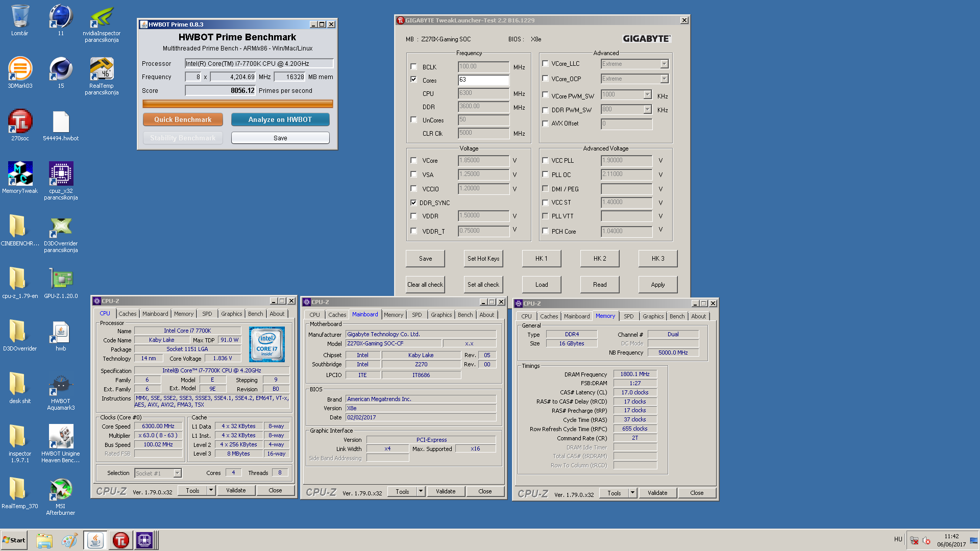Open the VCore PWM_SW 1000 dropdown
Screen dimensions: 980x551
click(x=647, y=94)
